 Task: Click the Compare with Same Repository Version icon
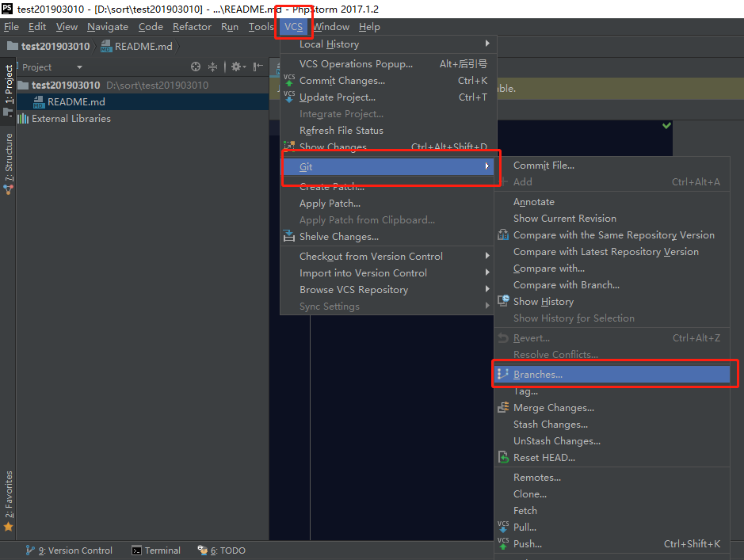click(x=503, y=234)
